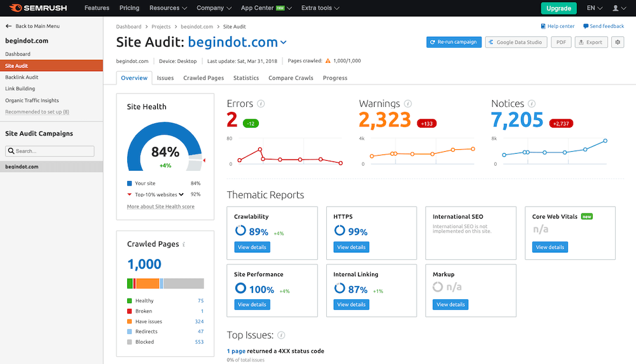The width and height of the screenshot is (636, 364).
Task: Click the Top Issues info icon
Action: click(x=281, y=335)
